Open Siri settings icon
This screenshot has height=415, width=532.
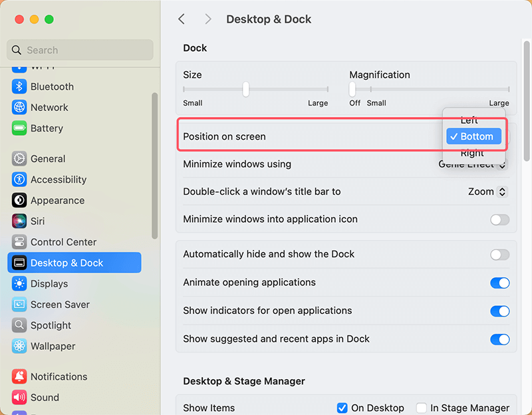[19, 221]
